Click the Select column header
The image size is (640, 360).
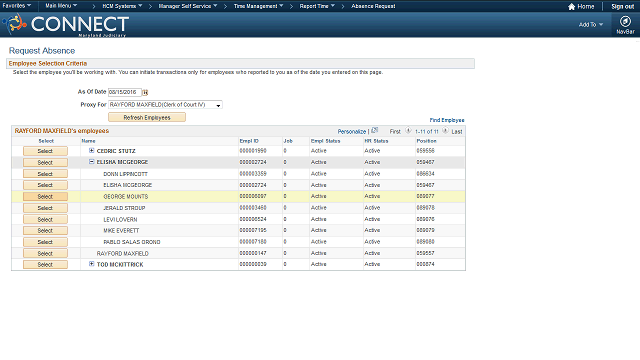pyautogui.click(x=46, y=141)
